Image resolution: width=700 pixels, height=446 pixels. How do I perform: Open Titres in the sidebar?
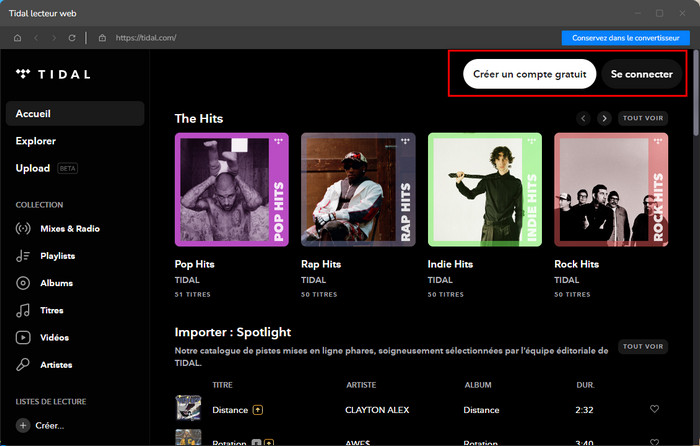click(52, 310)
